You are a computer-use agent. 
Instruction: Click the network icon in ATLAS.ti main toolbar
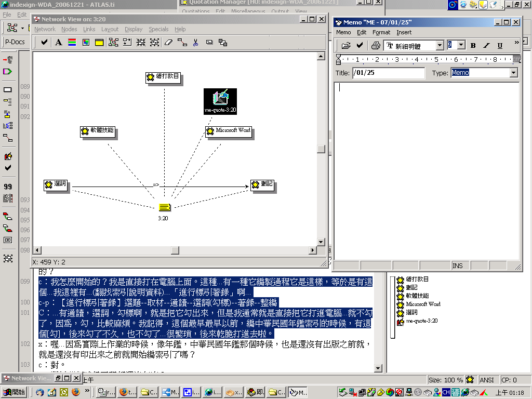pos(12,28)
